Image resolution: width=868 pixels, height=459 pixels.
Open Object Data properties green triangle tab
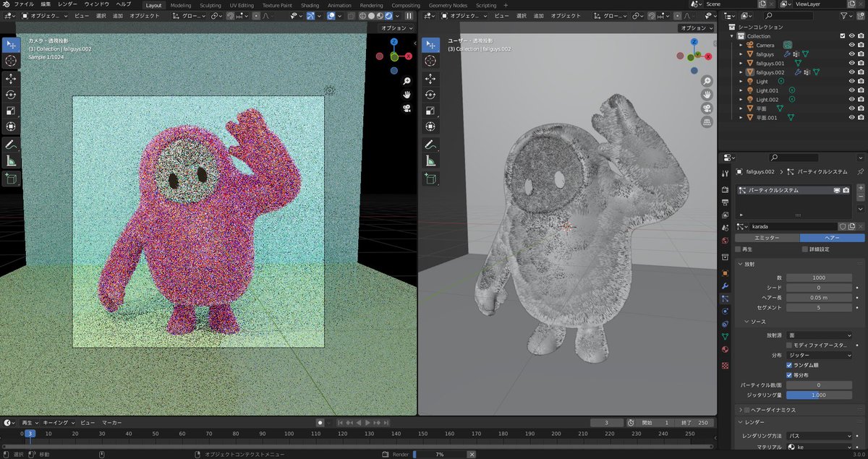(x=725, y=337)
